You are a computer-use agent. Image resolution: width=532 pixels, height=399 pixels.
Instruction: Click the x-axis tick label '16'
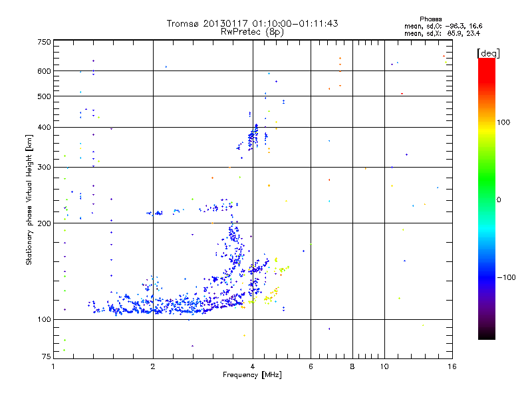coord(452,366)
